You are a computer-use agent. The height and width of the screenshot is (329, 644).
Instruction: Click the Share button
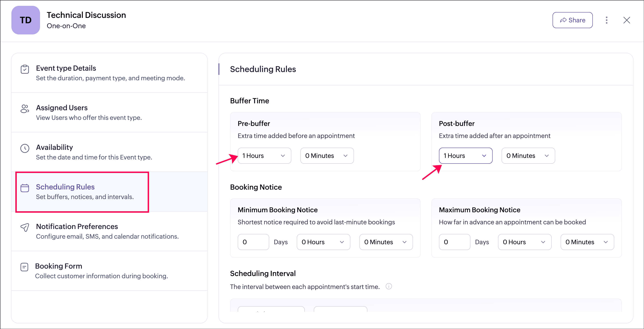[572, 20]
